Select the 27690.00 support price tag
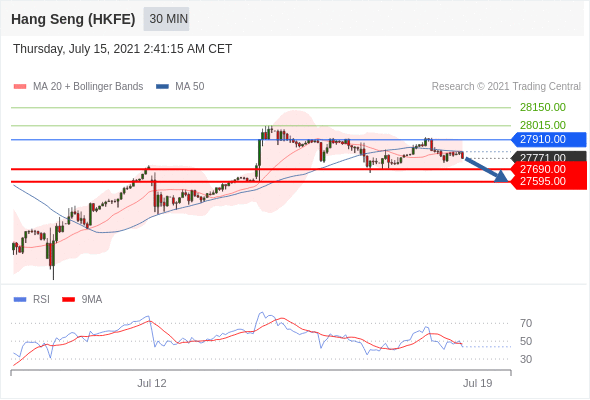This screenshot has width=590, height=400. 549,169
